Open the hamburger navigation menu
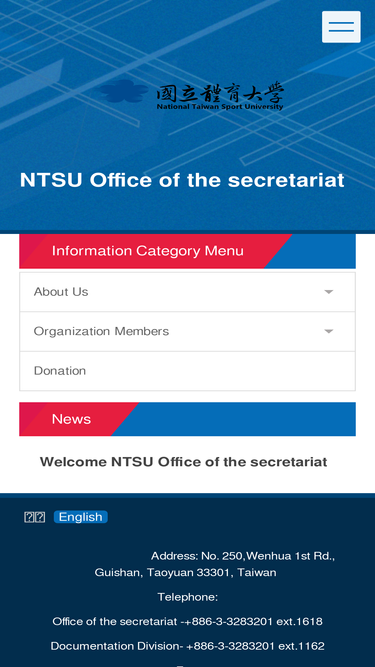This screenshot has width=375, height=667. [x=341, y=27]
